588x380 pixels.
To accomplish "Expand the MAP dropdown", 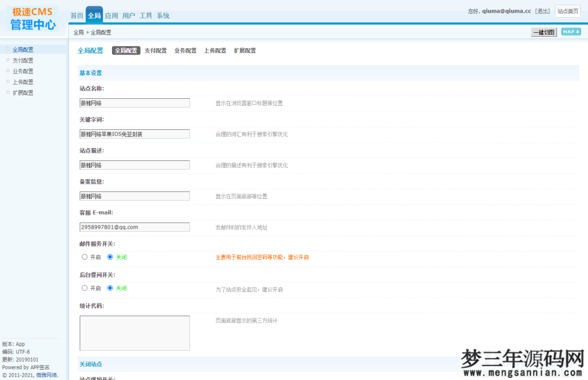I will 571,32.
